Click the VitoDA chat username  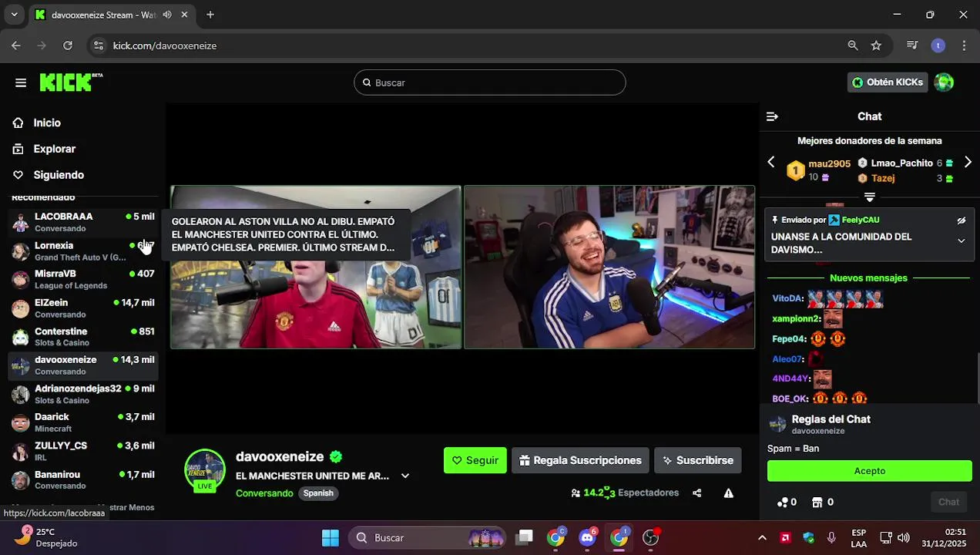pyautogui.click(x=787, y=298)
